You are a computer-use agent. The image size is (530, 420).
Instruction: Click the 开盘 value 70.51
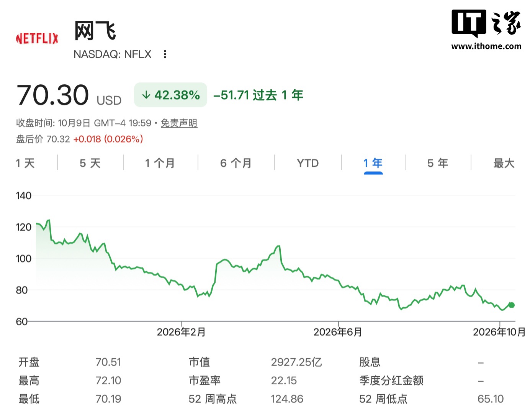coord(108,362)
